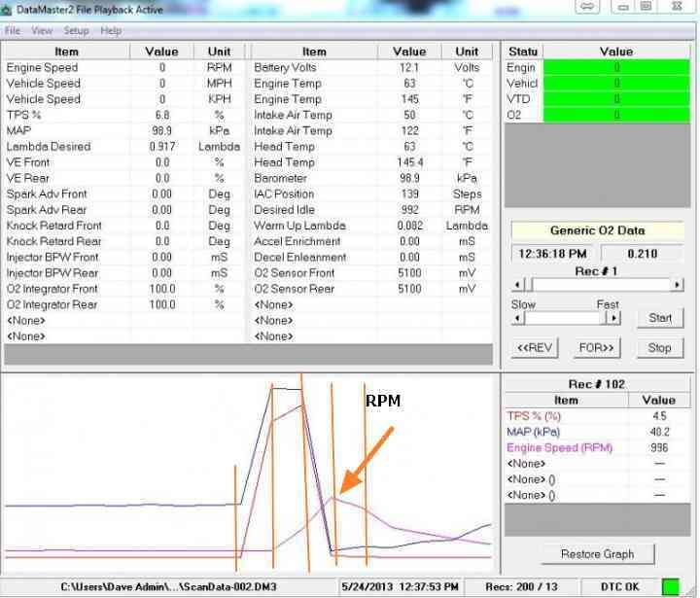Open the Setup menu
The height and width of the screenshot is (598, 700).
click(x=76, y=31)
